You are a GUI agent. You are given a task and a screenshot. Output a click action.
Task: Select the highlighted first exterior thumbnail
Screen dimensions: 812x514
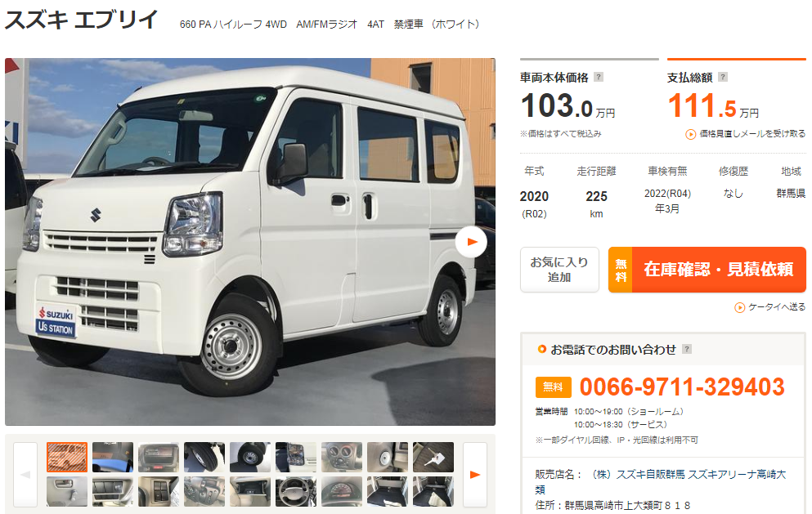[x=67, y=457]
